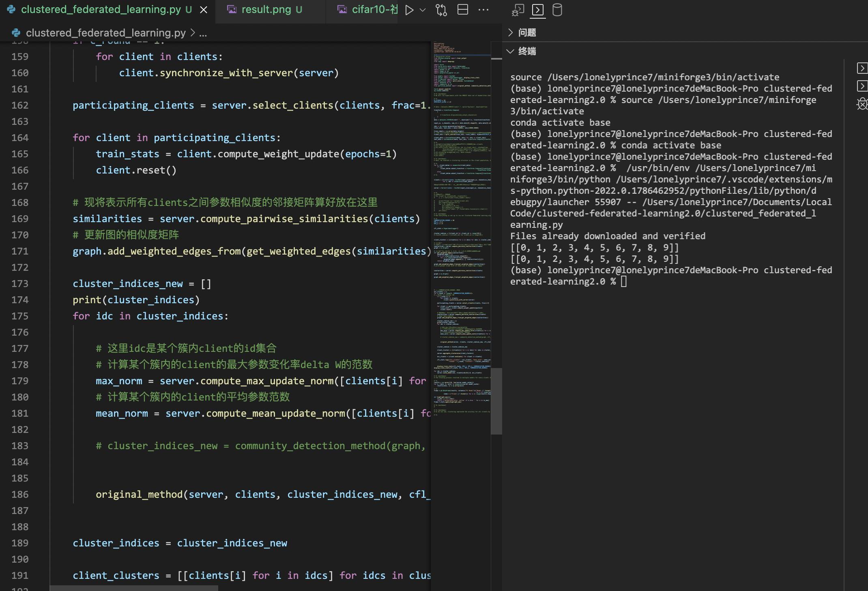The width and height of the screenshot is (868, 591).
Task: Click 'synchronize_with_server' on line 160
Action: click(226, 73)
